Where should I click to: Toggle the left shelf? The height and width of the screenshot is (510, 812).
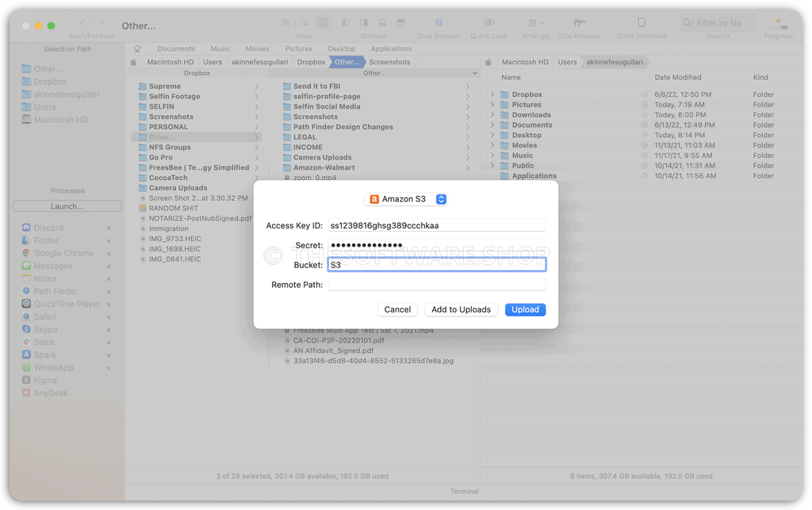[x=346, y=23]
